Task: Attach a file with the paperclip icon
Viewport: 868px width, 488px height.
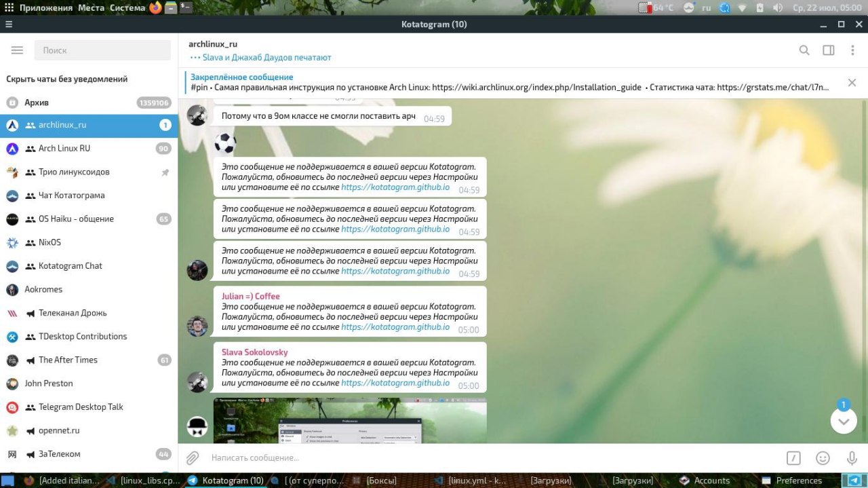Action: click(193, 458)
